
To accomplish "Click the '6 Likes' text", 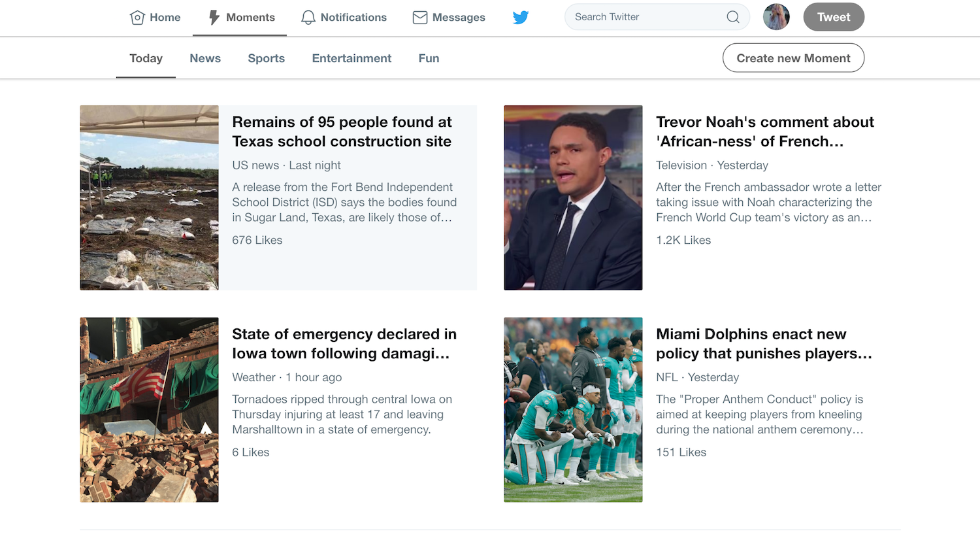I will coord(251,452).
